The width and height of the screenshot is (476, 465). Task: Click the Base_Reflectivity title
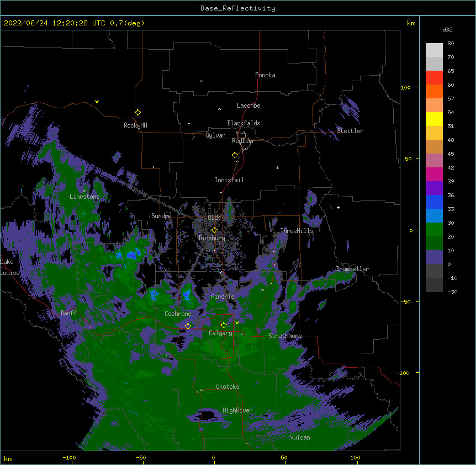238,8
